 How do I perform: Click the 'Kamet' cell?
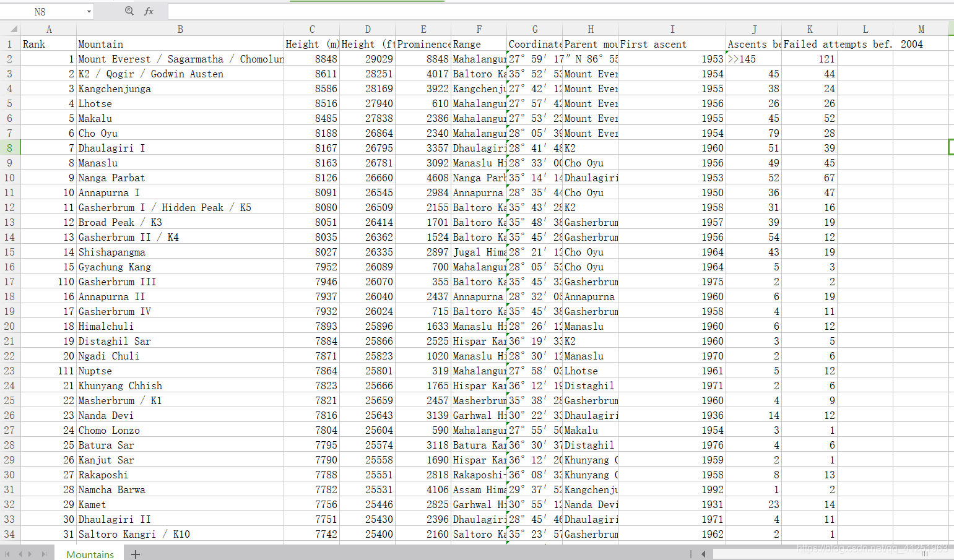coord(180,504)
